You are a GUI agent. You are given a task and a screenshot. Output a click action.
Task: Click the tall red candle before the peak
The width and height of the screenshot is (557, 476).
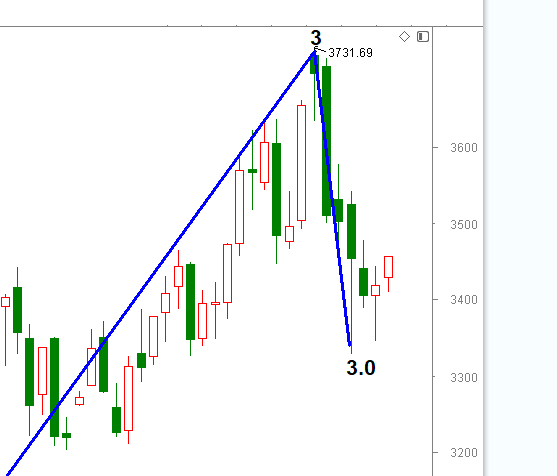[x=302, y=163]
